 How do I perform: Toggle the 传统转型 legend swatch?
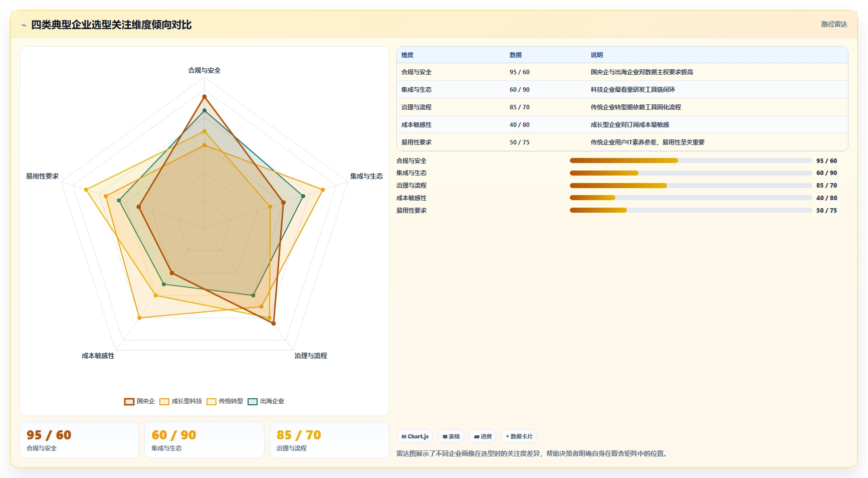pos(211,401)
